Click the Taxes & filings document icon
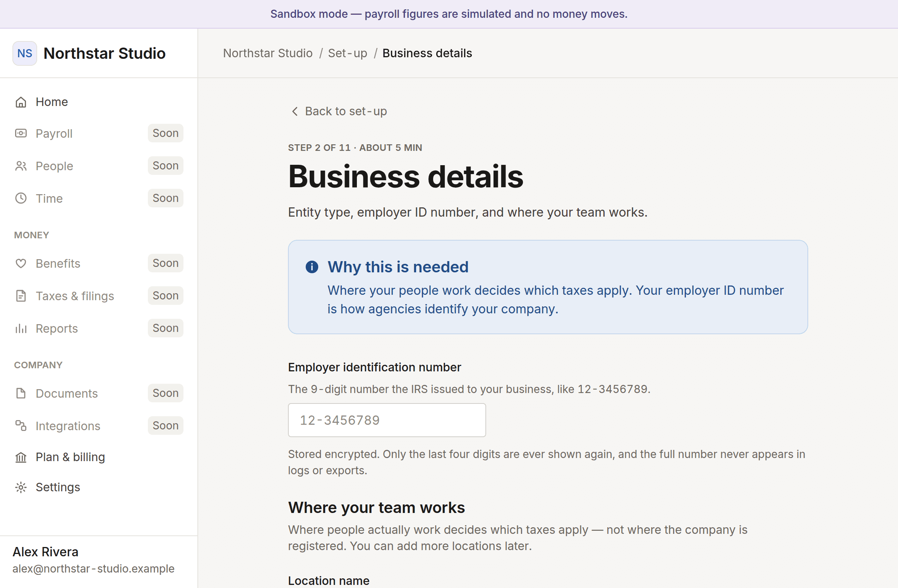The image size is (898, 588). (x=21, y=296)
